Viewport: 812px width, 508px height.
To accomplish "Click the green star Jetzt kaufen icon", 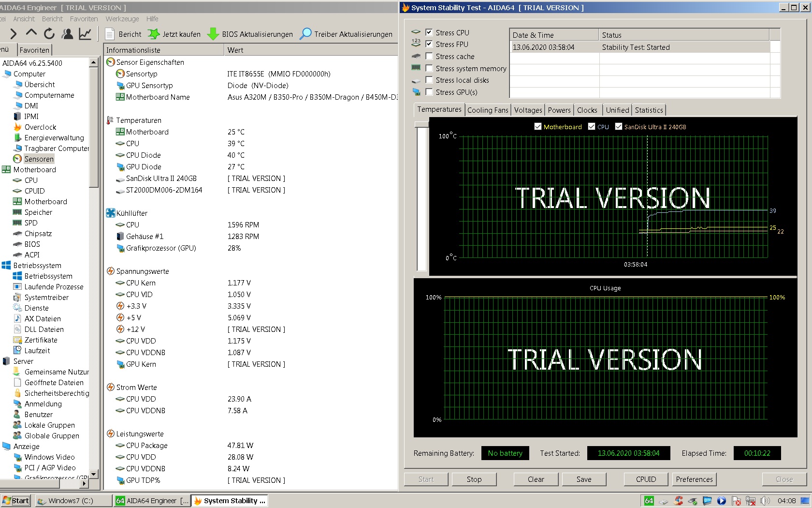I will click(x=154, y=34).
